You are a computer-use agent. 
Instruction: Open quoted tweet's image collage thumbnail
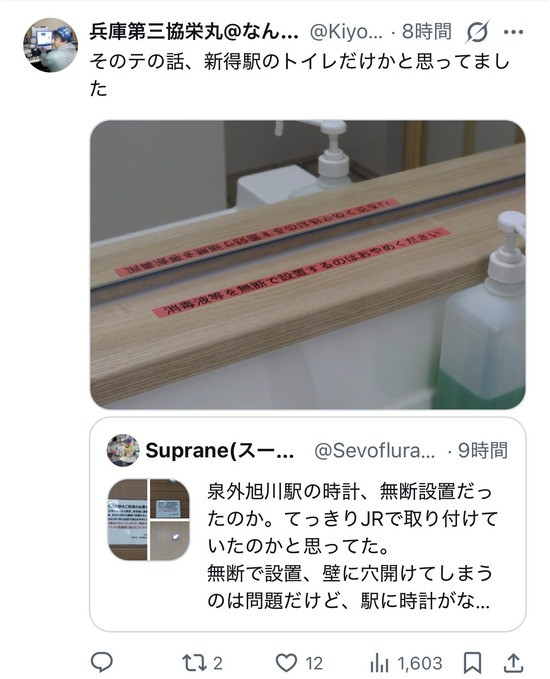pos(149,520)
